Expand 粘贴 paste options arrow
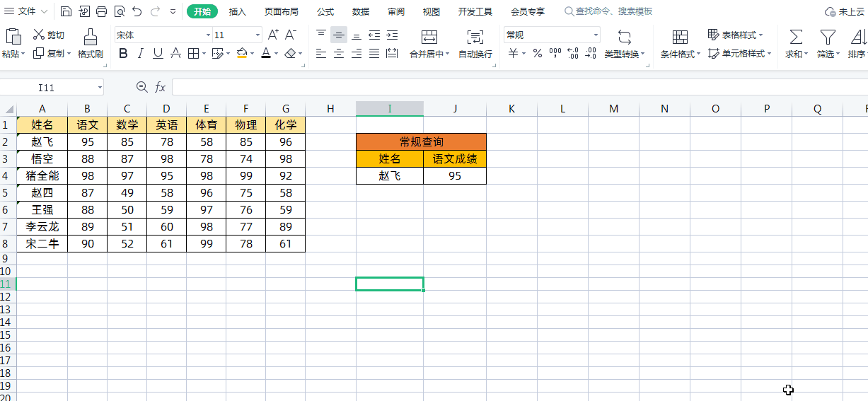The height and width of the screenshot is (401, 868). [24, 54]
